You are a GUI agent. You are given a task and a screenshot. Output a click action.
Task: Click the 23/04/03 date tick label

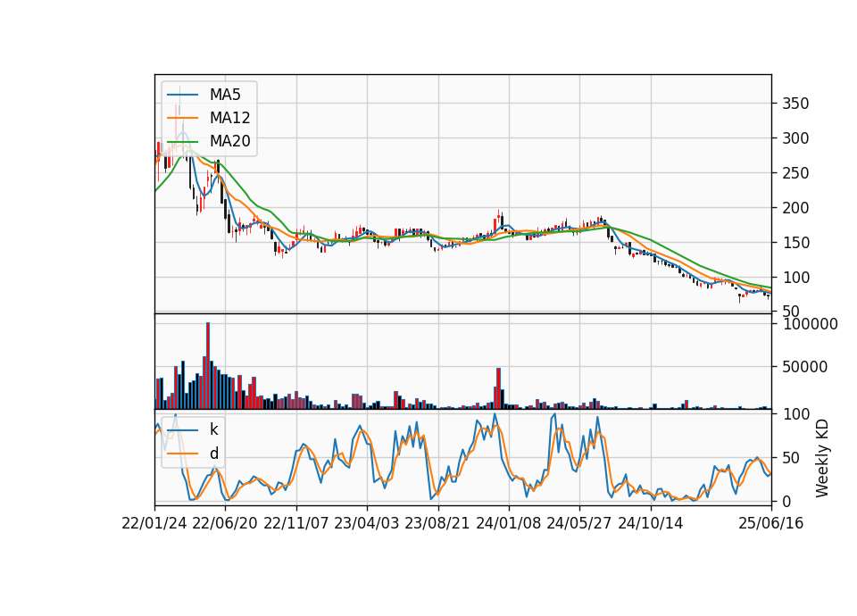(367, 523)
